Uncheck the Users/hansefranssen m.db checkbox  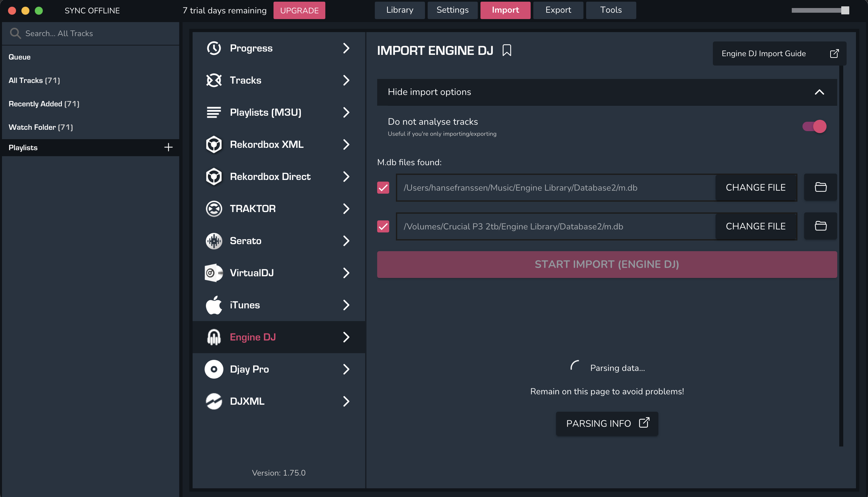383,187
